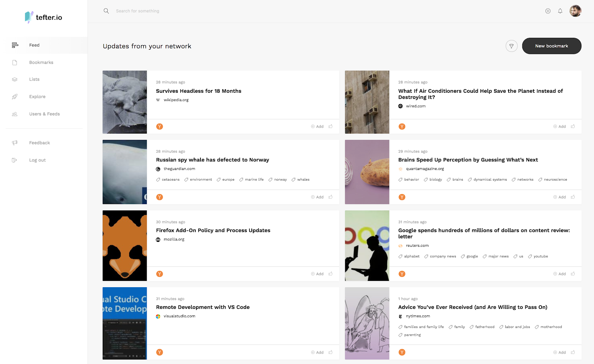Open notifications bell icon
Image resolution: width=594 pixels, height=364 pixels.
point(560,11)
